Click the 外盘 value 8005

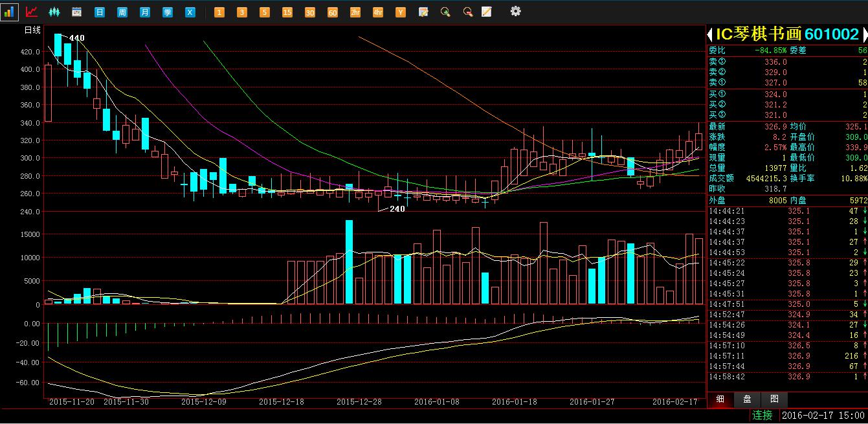[777, 201]
